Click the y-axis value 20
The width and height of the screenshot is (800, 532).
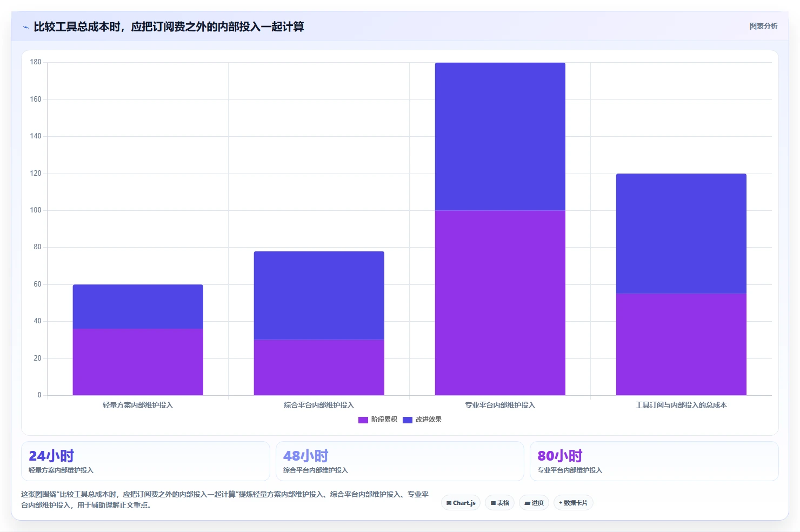[x=37, y=358]
